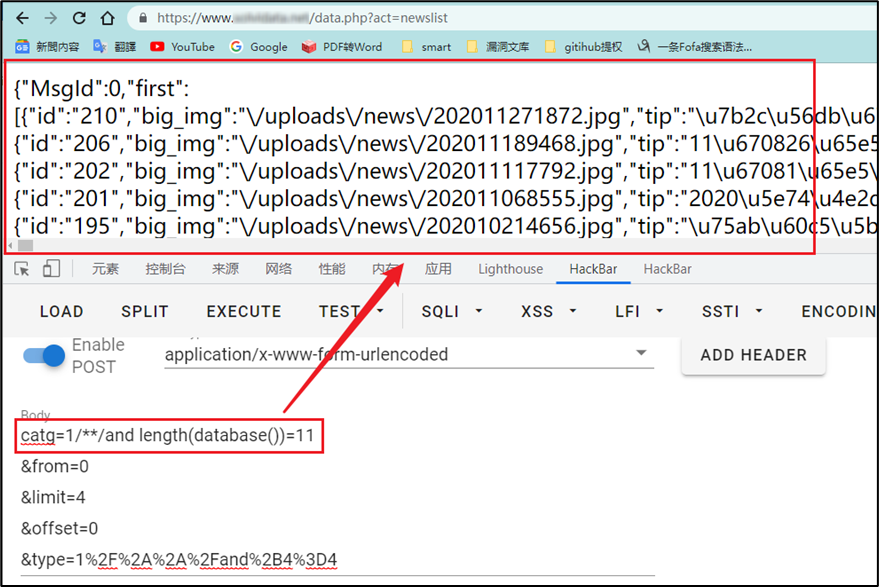Switch to the Lighthouse DevTools tab

click(510, 269)
